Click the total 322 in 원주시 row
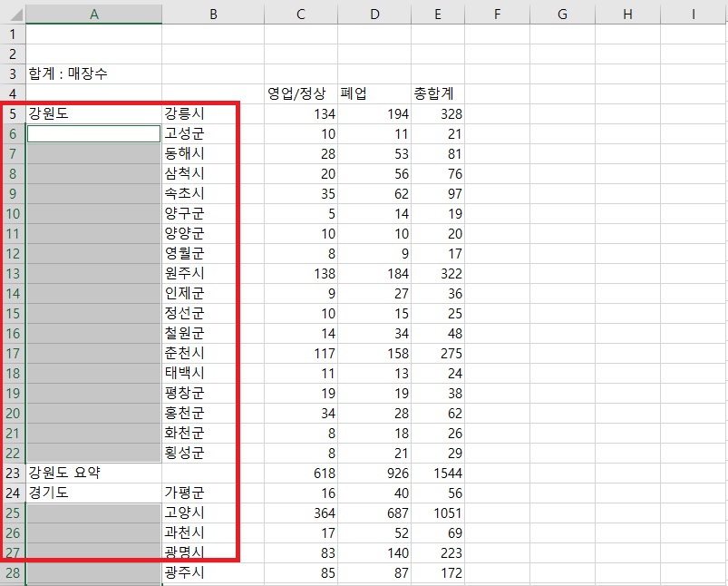The width and height of the screenshot is (728, 586). click(438, 274)
